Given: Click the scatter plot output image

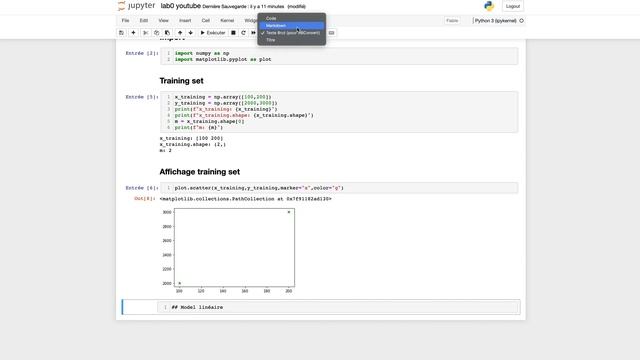Looking at the screenshot, I should tap(228, 250).
